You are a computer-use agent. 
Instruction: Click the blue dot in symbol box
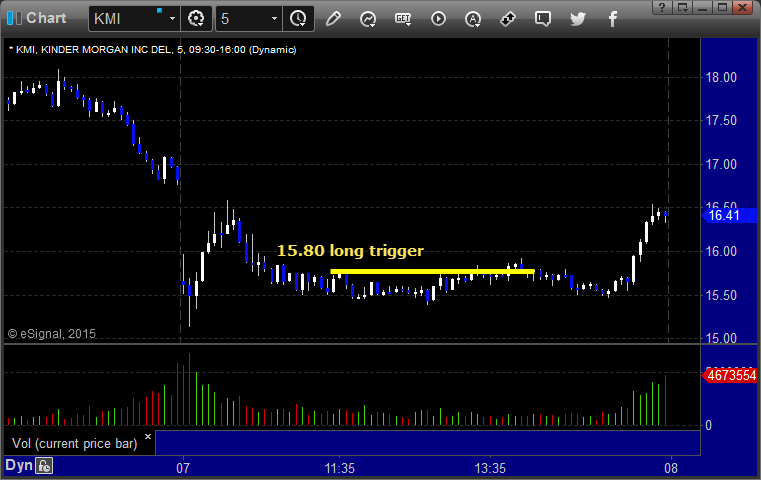point(159,10)
